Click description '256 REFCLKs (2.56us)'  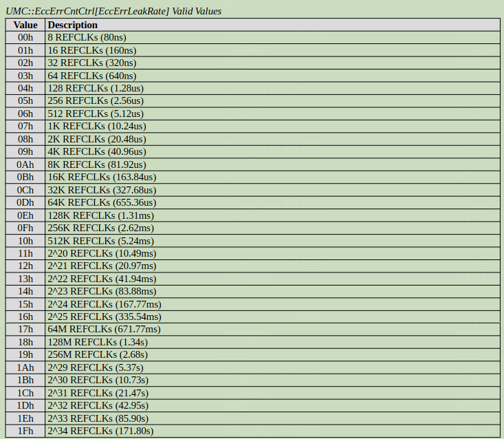pos(96,101)
